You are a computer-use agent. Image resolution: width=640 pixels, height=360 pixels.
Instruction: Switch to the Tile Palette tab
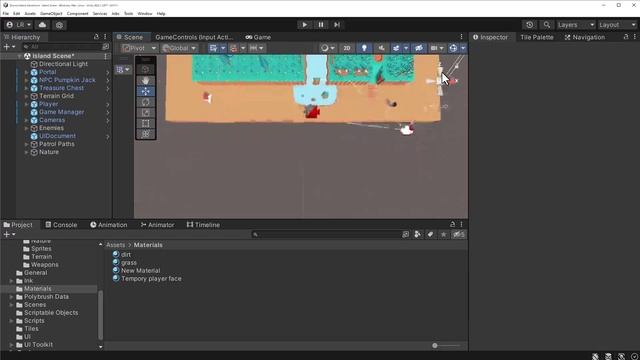click(537, 37)
